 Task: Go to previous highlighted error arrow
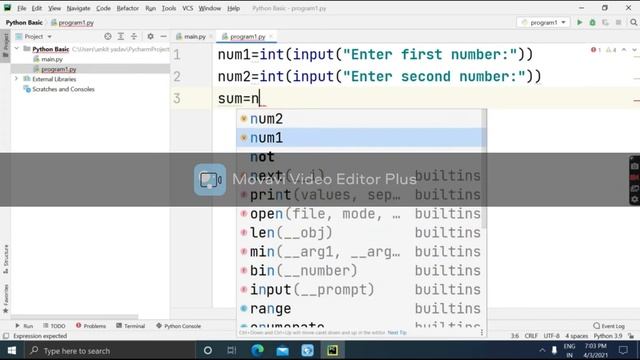point(624,50)
